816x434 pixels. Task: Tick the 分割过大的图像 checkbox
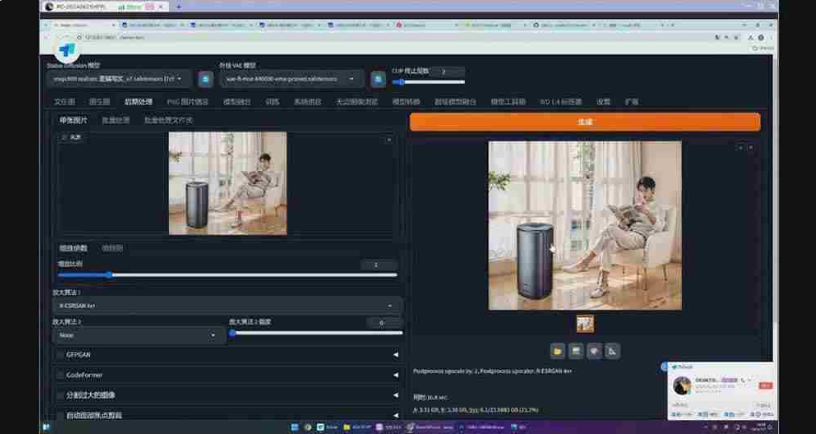[61, 396]
